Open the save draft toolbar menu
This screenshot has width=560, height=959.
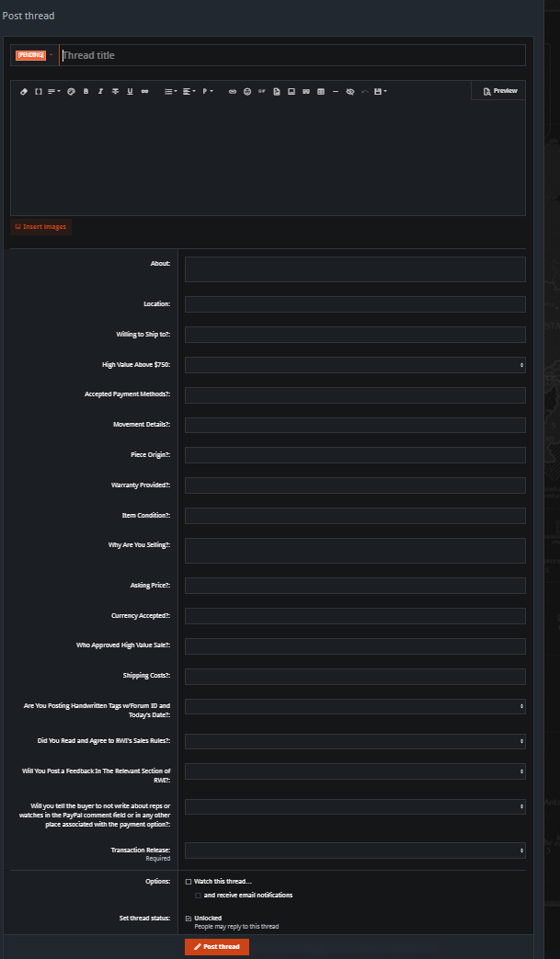pyautogui.click(x=381, y=91)
